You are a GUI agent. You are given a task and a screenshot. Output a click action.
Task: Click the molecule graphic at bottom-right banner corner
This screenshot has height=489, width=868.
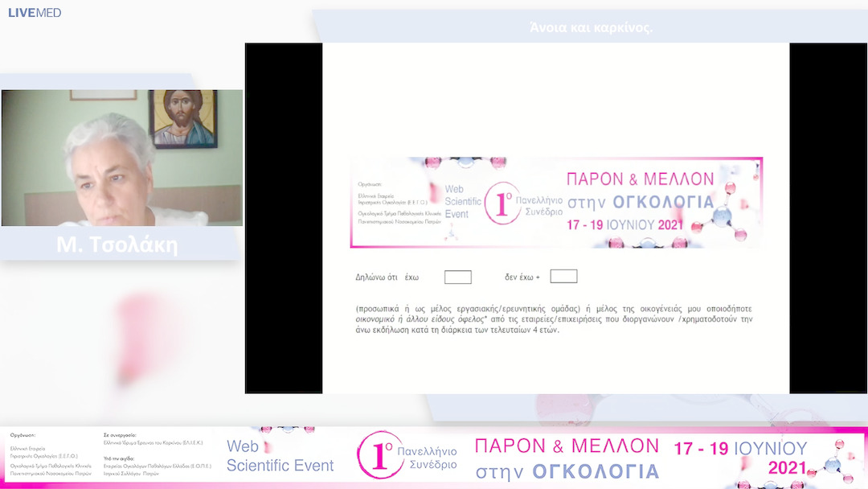click(833, 460)
